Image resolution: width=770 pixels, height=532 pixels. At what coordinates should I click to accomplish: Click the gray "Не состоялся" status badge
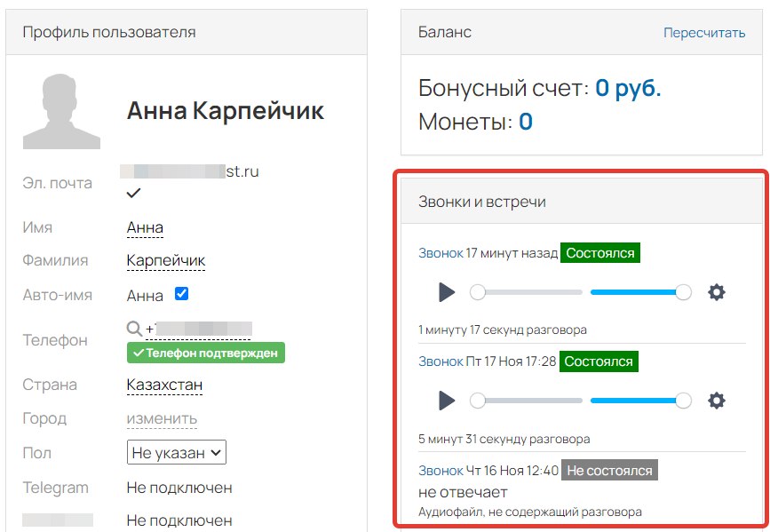tap(609, 470)
